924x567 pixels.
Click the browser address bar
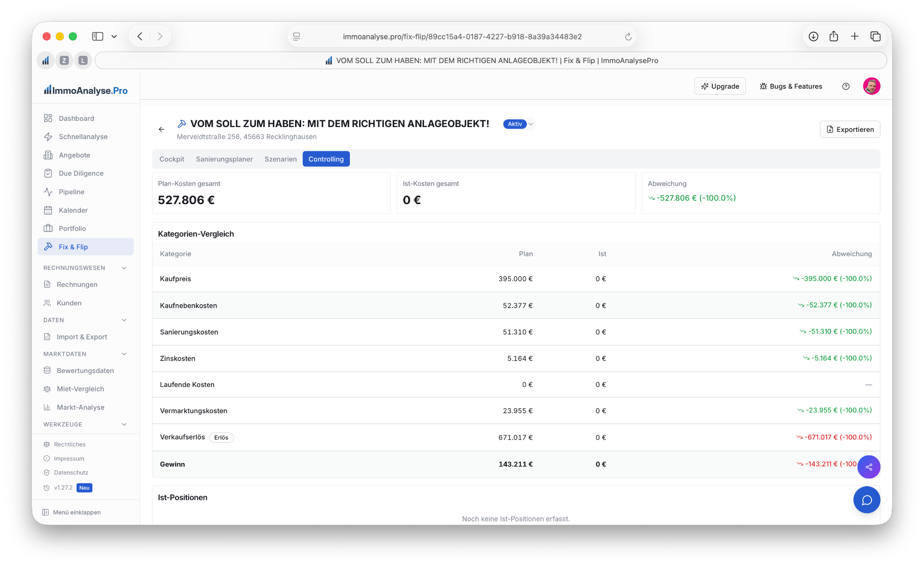pyautogui.click(x=462, y=37)
